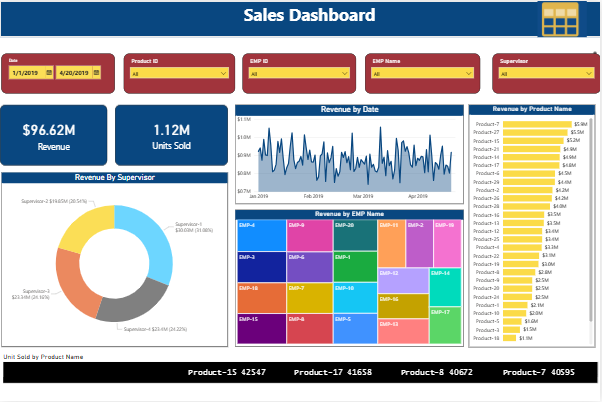The height and width of the screenshot is (402, 602).
Task: Click the product chart vertical scrollbar
Action: (591, 219)
